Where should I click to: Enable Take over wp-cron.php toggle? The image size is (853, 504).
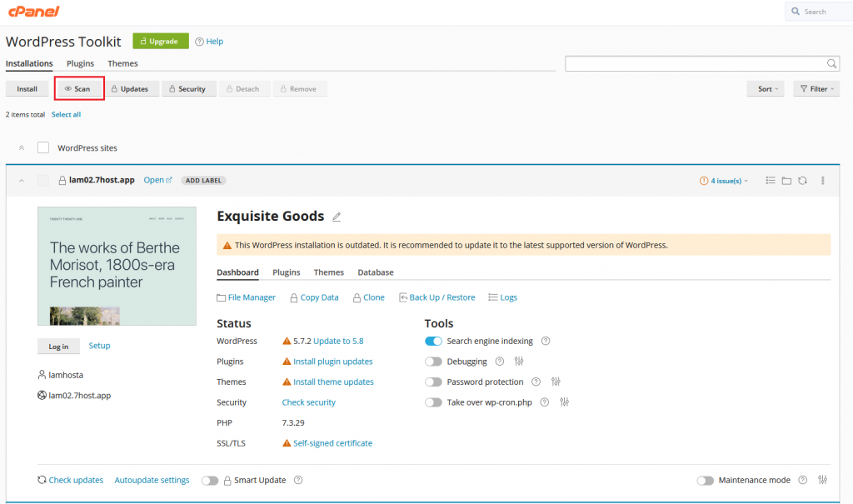click(x=433, y=402)
